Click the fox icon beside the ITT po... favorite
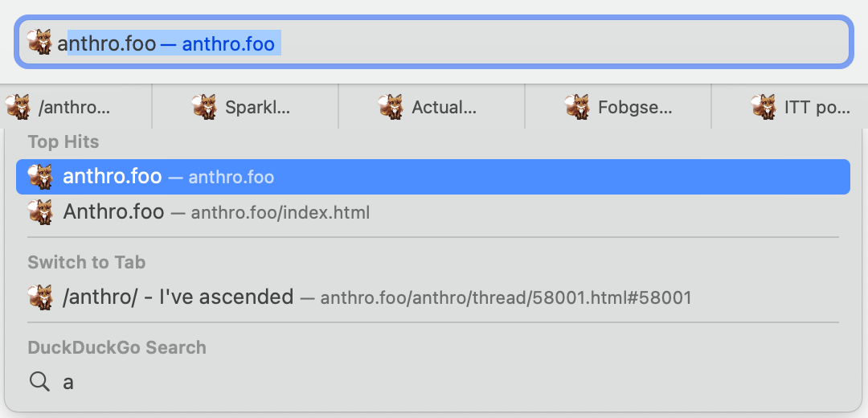868x418 pixels. pos(764,107)
